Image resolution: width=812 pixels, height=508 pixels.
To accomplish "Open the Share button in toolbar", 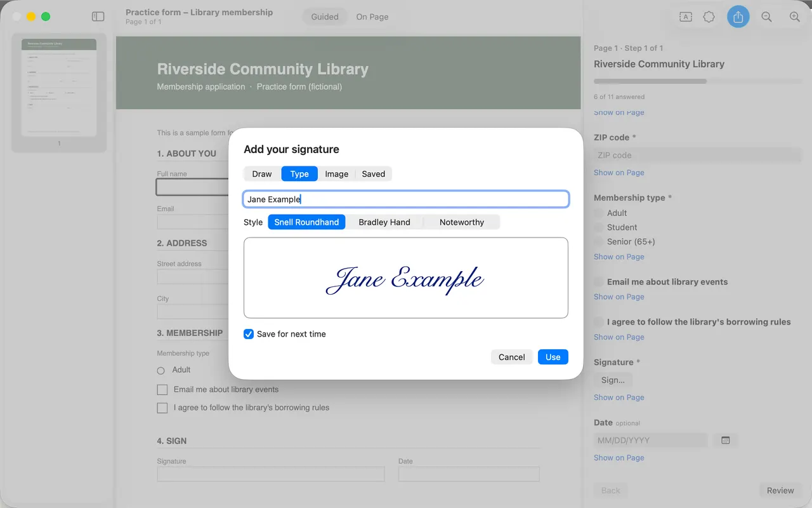I will click(x=738, y=17).
